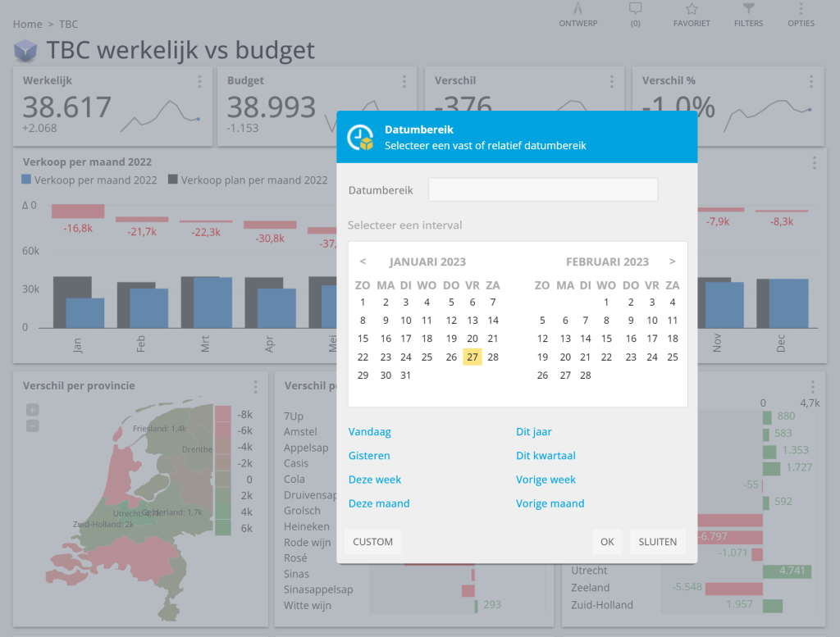This screenshot has width=840, height=637.
Task: Click the Sluiten button
Action: tap(657, 542)
